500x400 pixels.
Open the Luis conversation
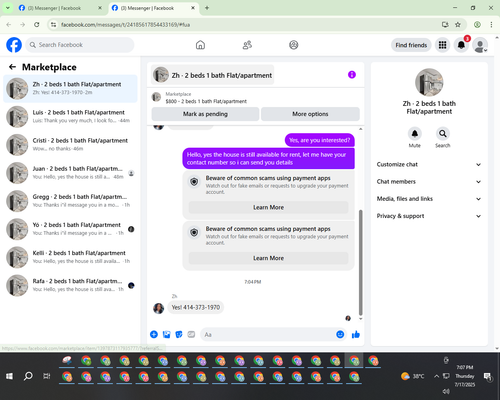(x=70, y=117)
